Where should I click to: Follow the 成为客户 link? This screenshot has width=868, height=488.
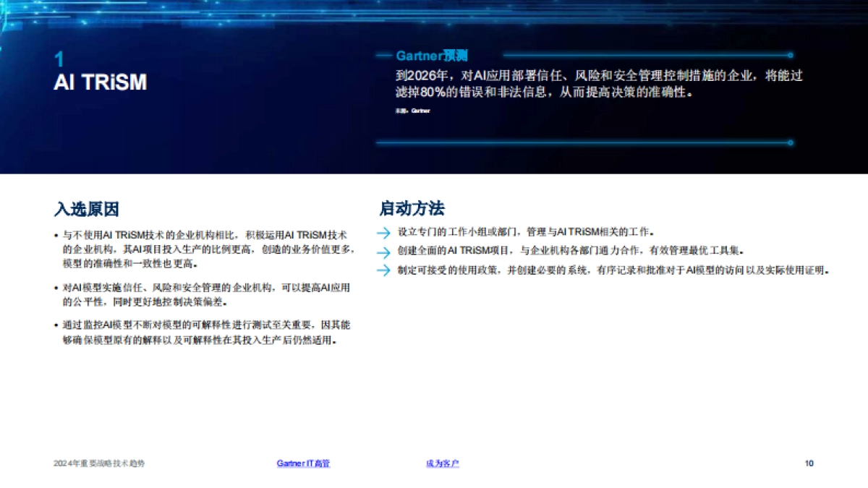tap(443, 463)
